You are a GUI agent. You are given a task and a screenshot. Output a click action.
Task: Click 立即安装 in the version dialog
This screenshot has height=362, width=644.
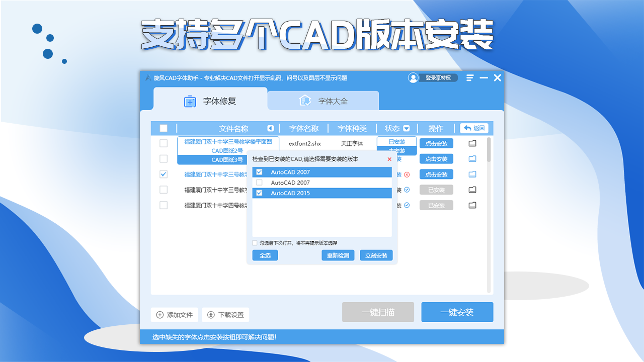click(376, 255)
